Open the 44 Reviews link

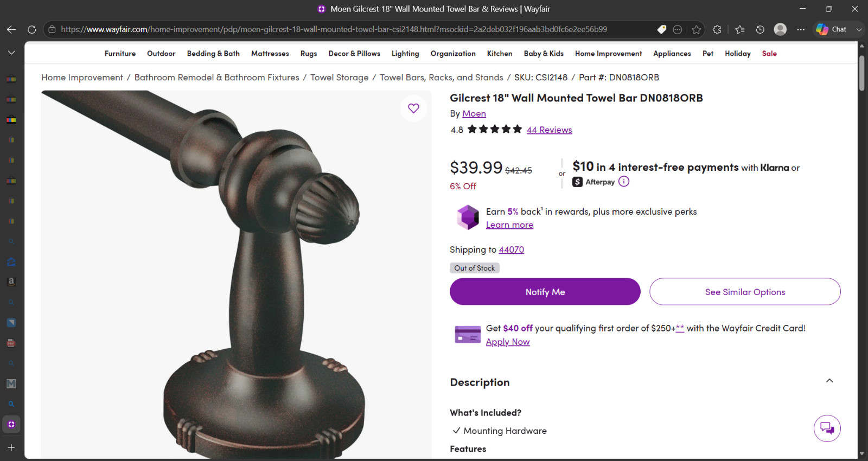click(x=549, y=130)
